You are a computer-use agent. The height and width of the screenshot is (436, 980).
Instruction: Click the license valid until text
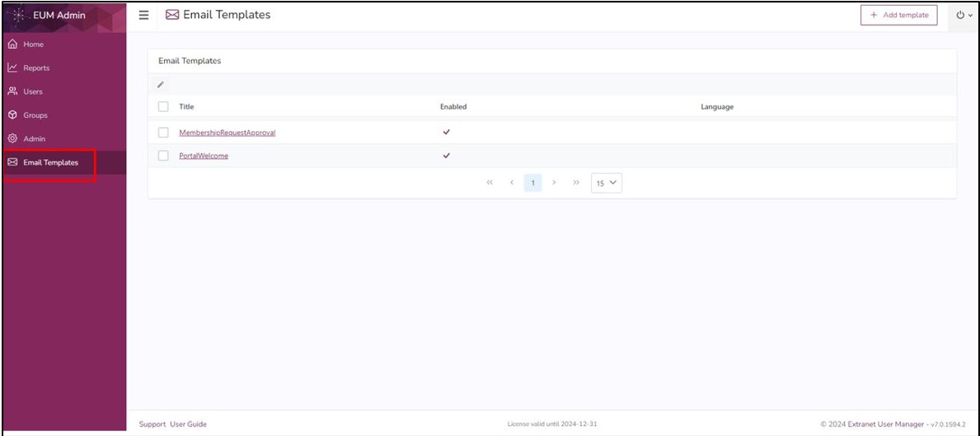tap(552, 424)
